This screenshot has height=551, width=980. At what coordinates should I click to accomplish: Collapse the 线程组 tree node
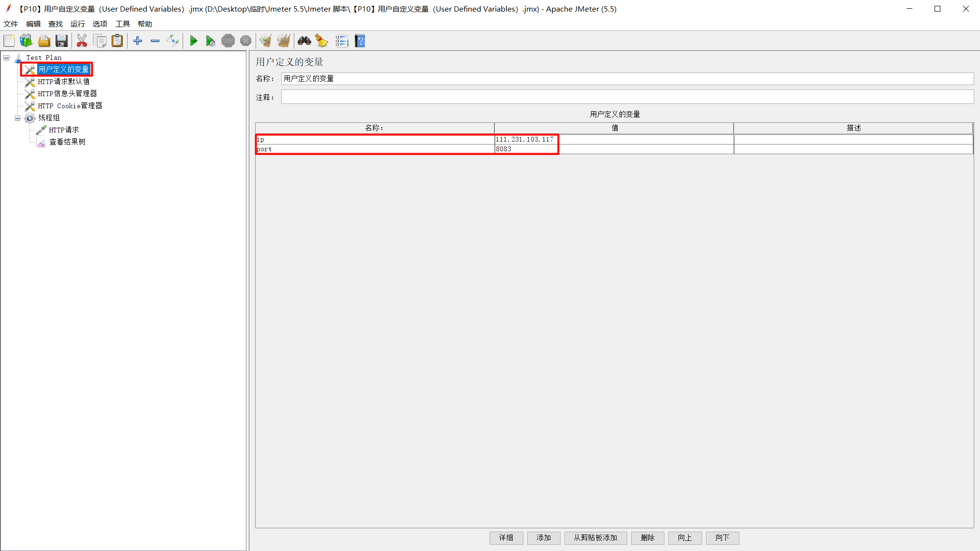[x=17, y=118]
